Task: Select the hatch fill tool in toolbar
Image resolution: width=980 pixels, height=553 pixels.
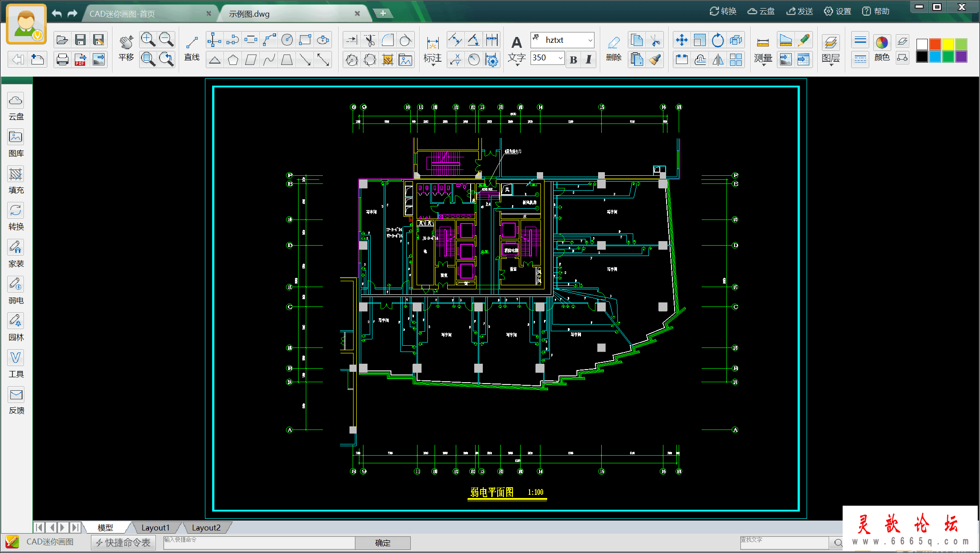Action: coord(387,59)
